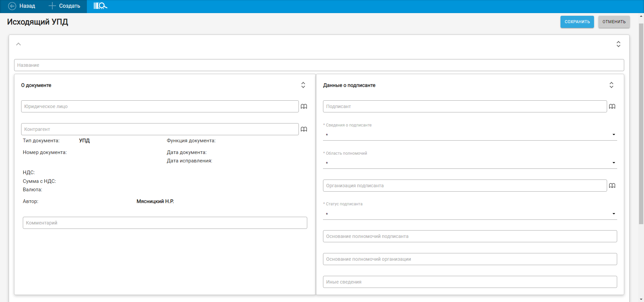
Task: Toggle the Данные о подписанте section expander
Action: 611,85
